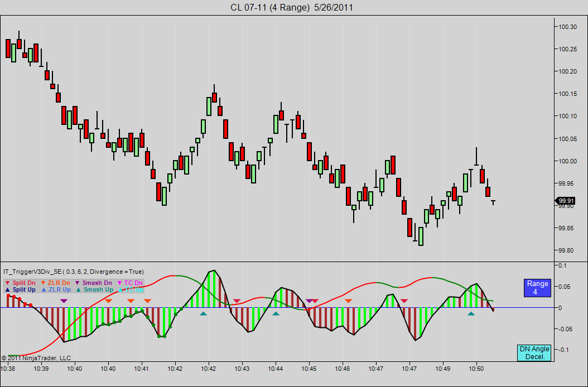Click the 10:39 time axis label
Image resolution: width=588 pixels, height=387 pixels.
41,369
